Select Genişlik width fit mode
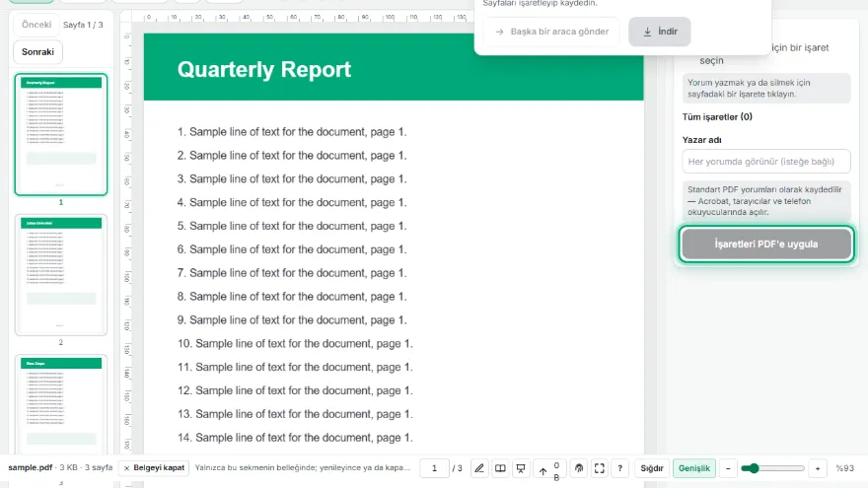Image resolution: width=868 pixels, height=488 pixels. (694, 468)
